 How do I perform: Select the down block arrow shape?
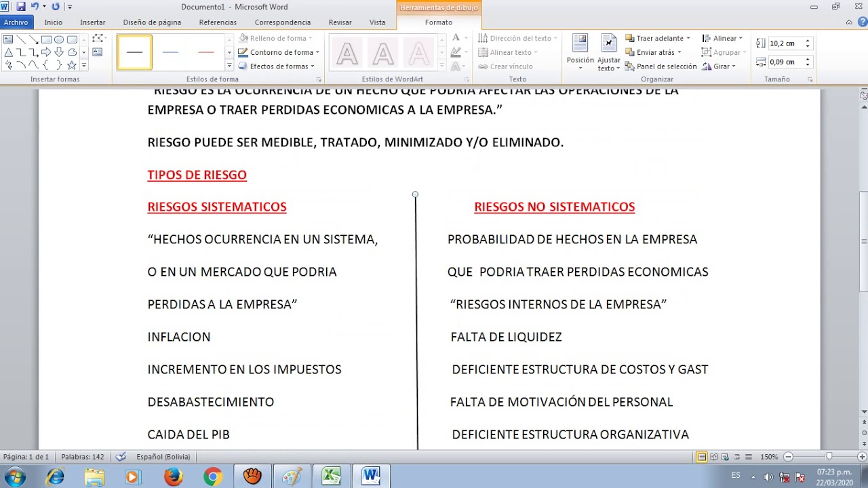point(59,52)
